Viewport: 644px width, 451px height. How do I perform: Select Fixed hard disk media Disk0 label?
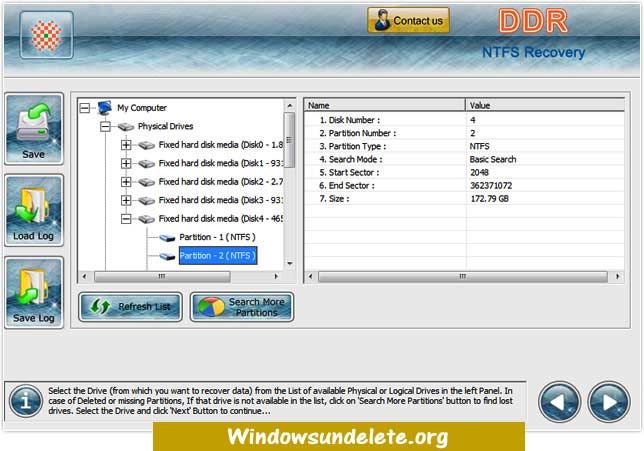coord(221,145)
